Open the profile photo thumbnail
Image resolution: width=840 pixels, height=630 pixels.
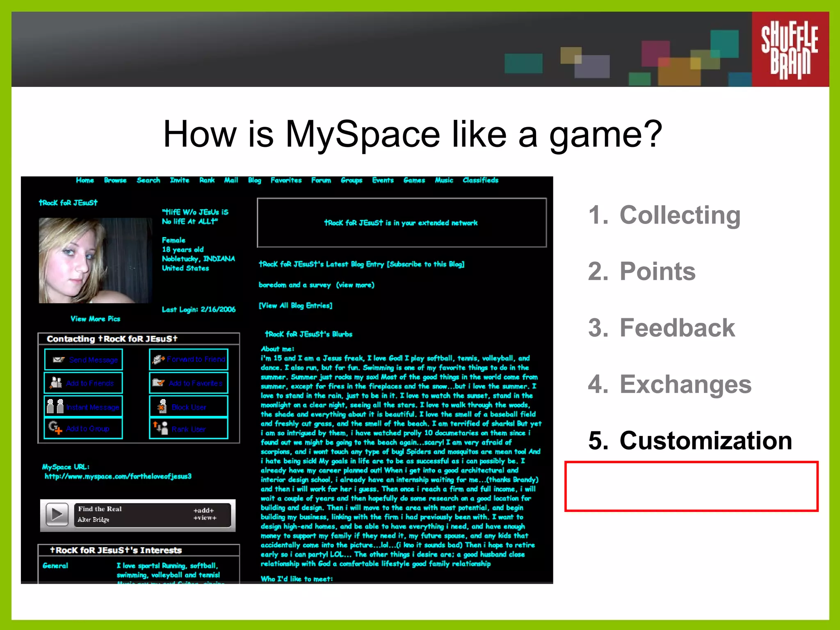pyautogui.click(x=95, y=260)
